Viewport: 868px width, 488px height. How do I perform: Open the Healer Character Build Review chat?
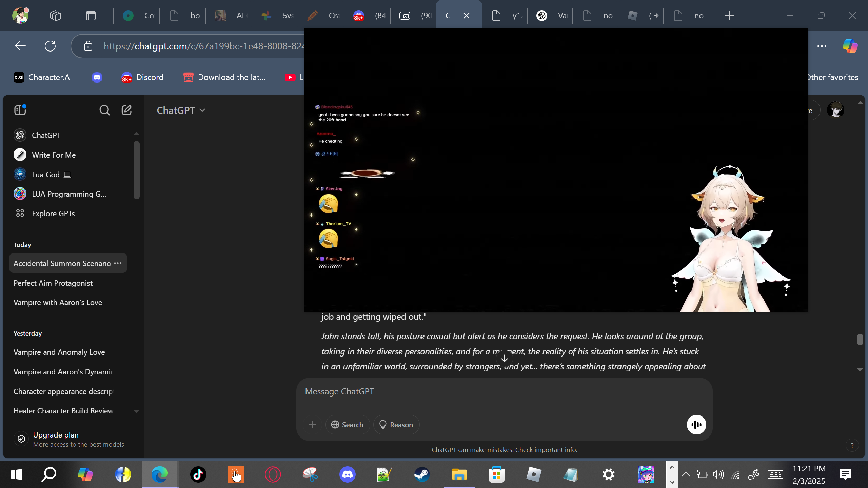point(68,411)
